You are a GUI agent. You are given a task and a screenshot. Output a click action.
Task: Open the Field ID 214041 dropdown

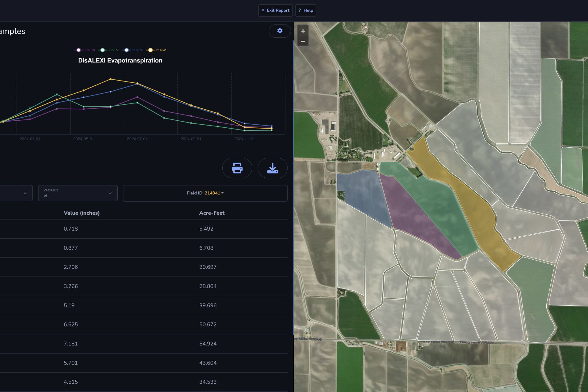pos(205,193)
